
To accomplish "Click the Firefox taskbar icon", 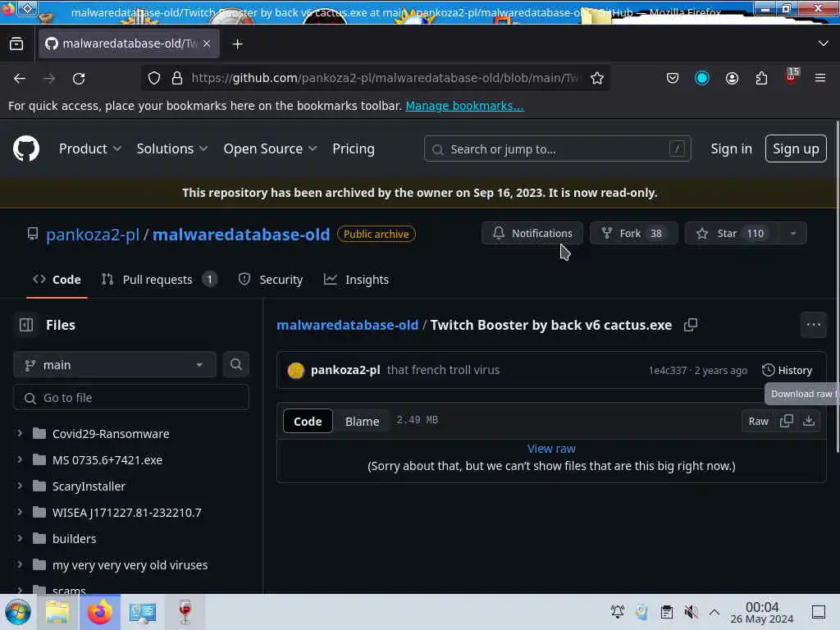I will coord(100,612).
